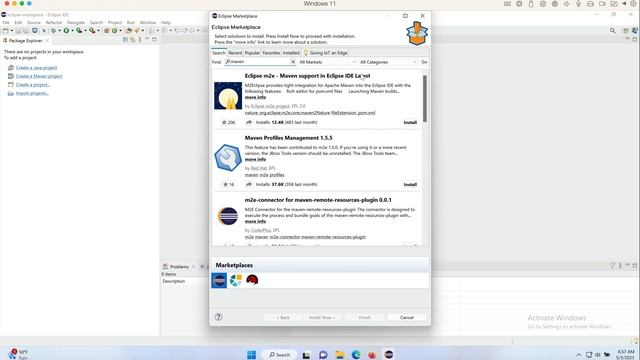The width and height of the screenshot is (640, 360).
Task: Open the Maven Profiles Management wrench logo
Action: click(x=228, y=158)
